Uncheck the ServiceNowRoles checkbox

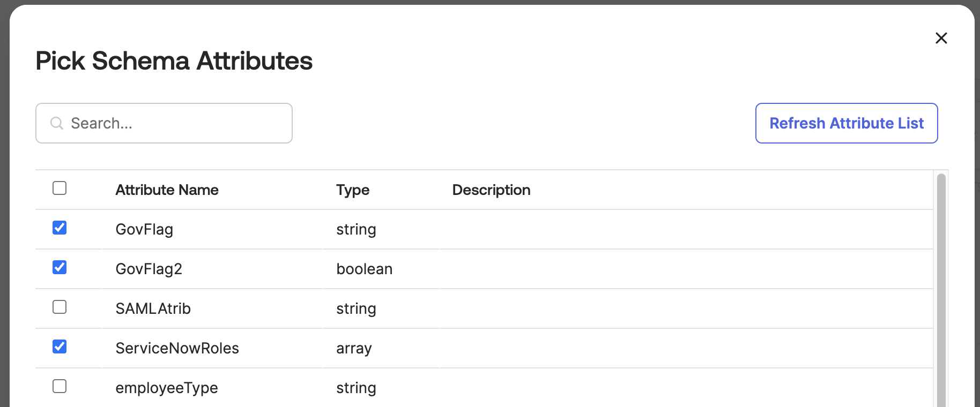pos(59,348)
